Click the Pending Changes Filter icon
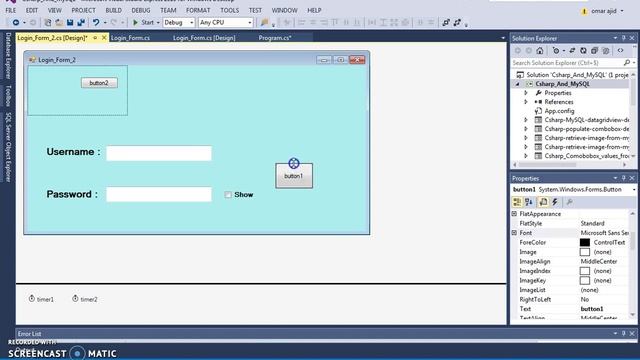Image resolution: width=640 pixels, height=360 pixels. [556, 51]
